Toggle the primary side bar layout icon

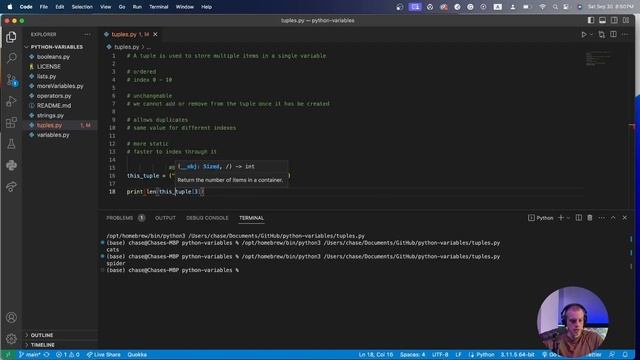pos(591,20)
